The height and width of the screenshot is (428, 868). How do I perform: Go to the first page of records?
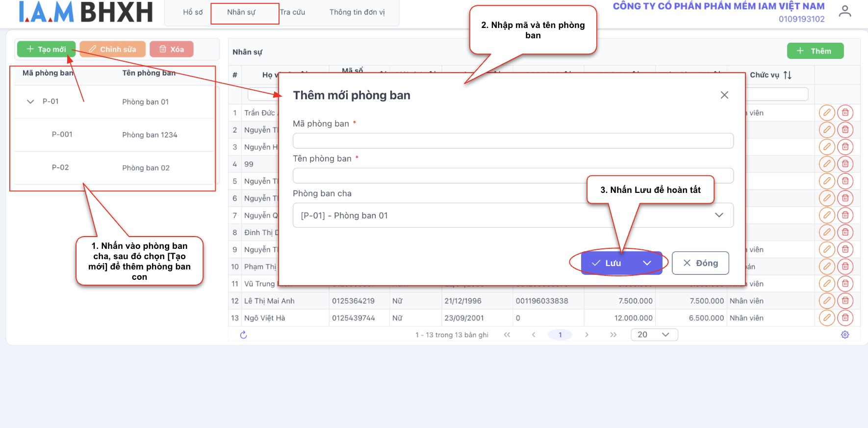coord(507,335)
